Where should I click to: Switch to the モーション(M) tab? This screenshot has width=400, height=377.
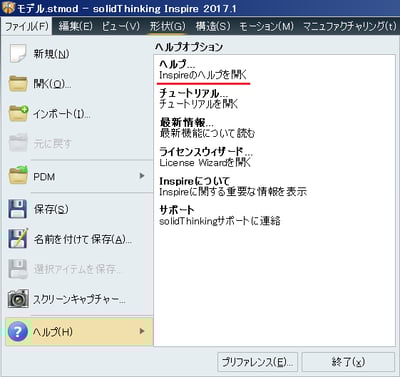pyautogui.click(x=267, y=26)
